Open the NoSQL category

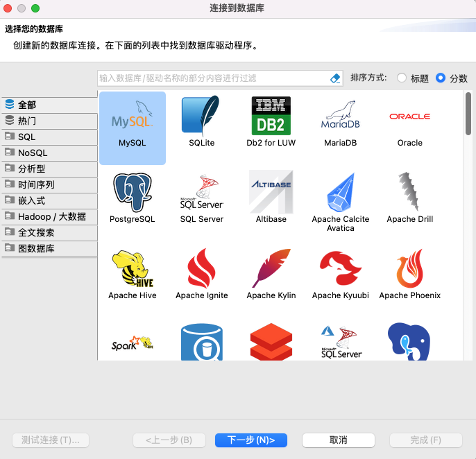point(49,153)
